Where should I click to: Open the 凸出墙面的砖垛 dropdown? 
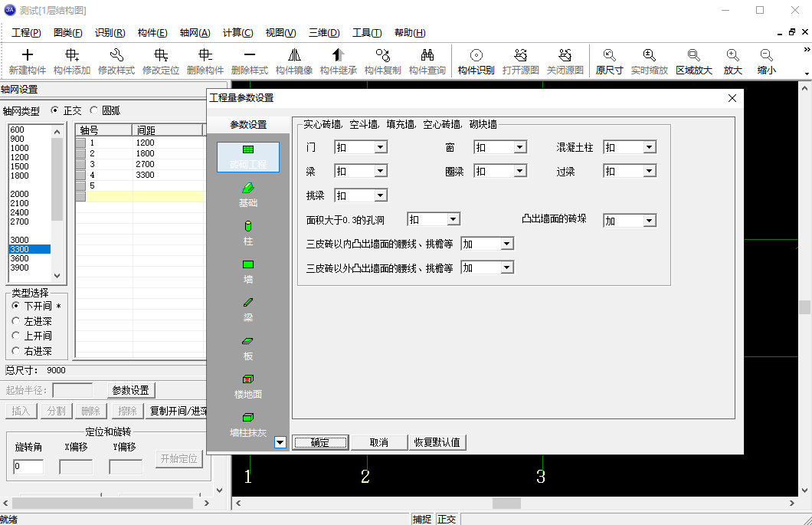(649, 221)
